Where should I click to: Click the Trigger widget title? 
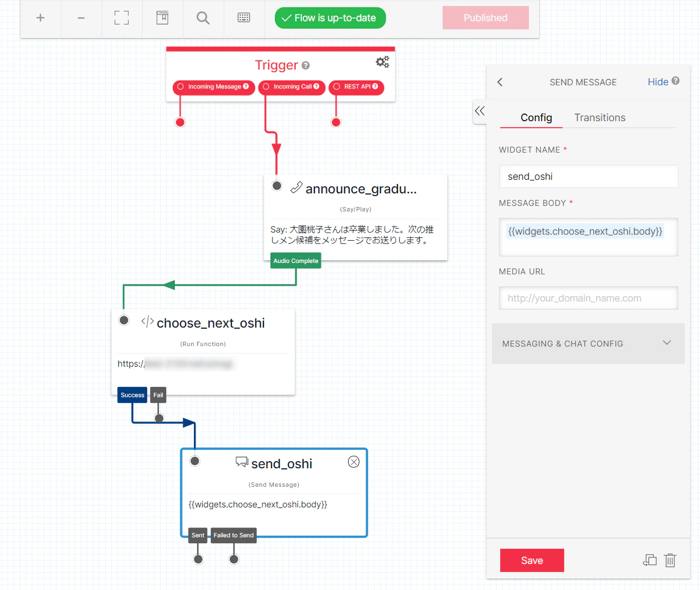coord(276,65)
